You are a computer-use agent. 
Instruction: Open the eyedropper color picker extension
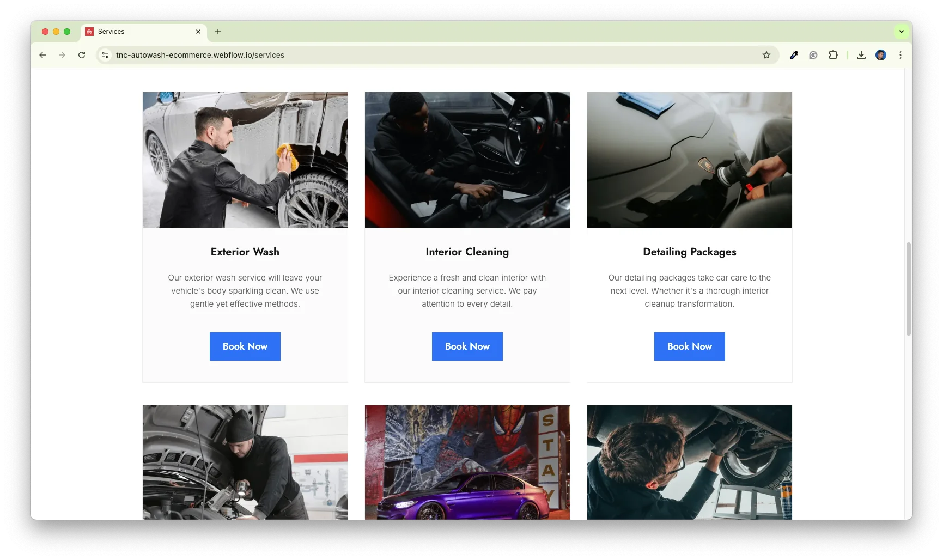point(794,55)
